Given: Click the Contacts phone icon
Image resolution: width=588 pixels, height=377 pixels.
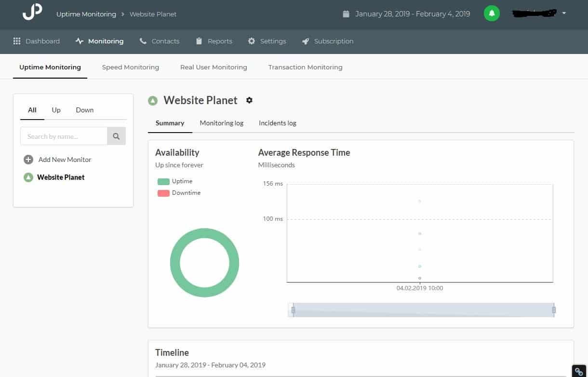Looking at the screenshot, I should coord(143,41).
